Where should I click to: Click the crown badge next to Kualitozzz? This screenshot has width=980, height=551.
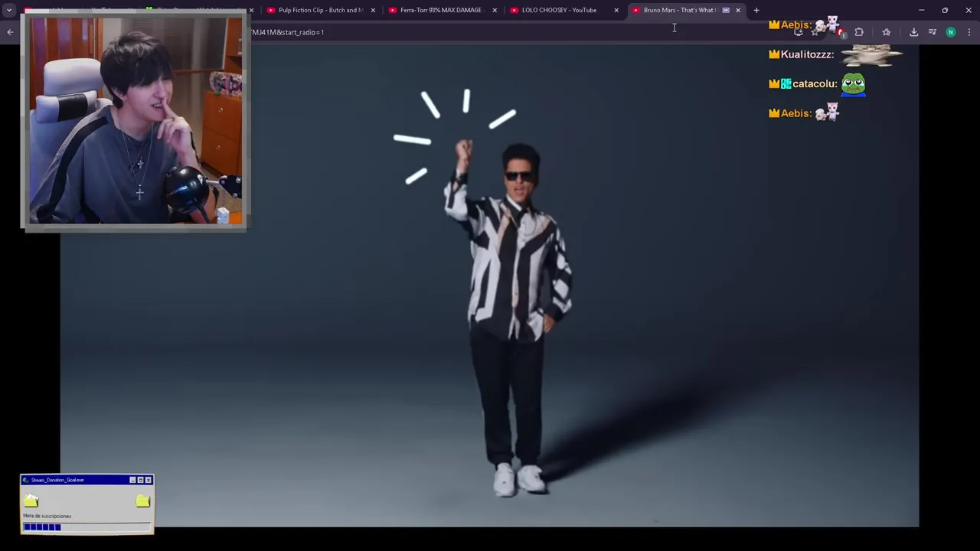tap(774, 54)
